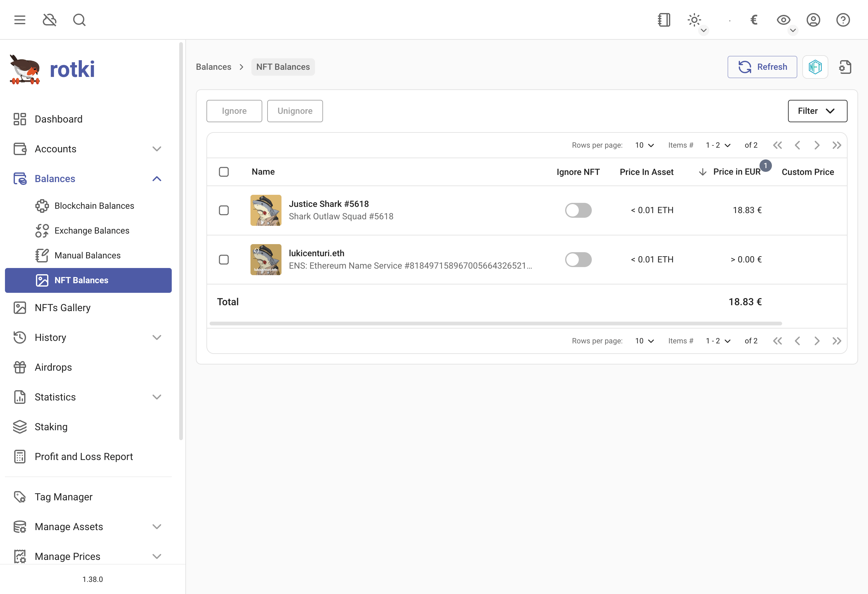
Task: Expand the Statistics menu section
Action: point(157,397)
